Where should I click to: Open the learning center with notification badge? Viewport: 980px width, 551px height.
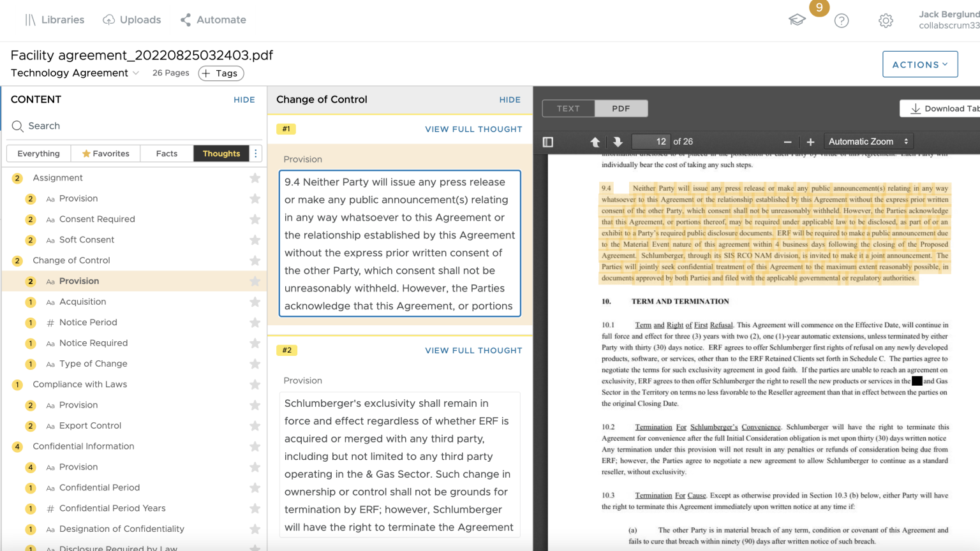[797, 20]
